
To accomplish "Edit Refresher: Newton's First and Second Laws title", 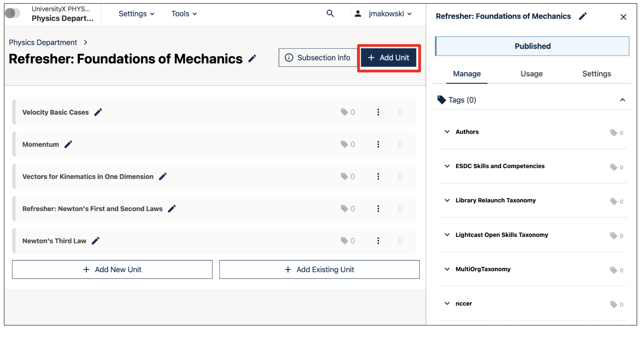I will (172, 209).
